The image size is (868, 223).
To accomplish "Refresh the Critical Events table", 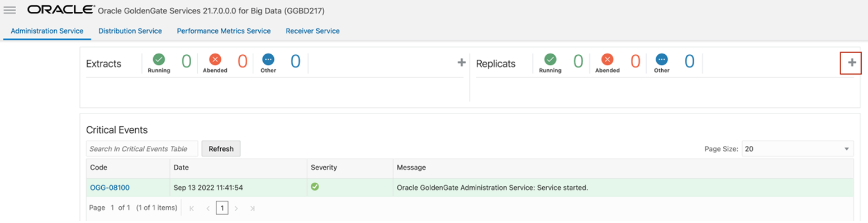I will point(221,149).
